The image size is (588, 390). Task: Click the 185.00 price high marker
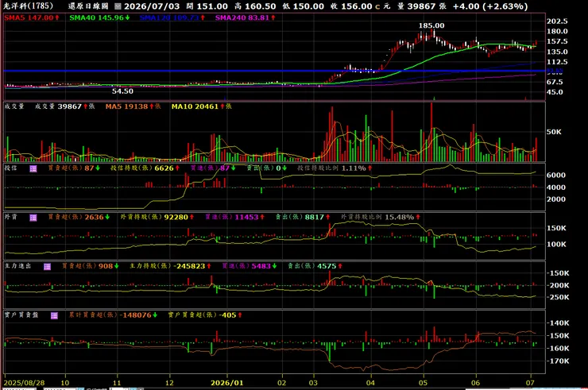431,25
